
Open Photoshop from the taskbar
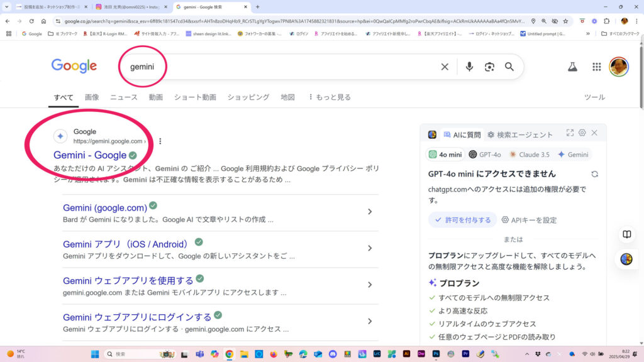click(x=436, y=353)
